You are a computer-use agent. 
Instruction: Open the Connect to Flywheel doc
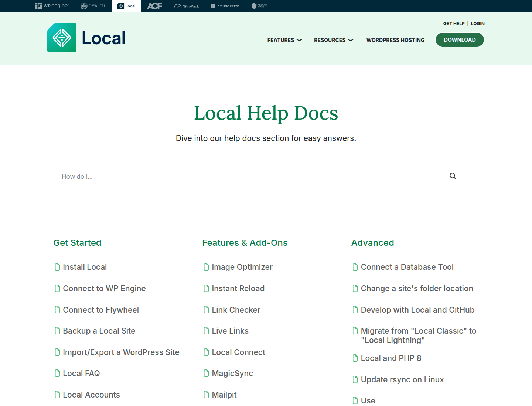[101, 310]
